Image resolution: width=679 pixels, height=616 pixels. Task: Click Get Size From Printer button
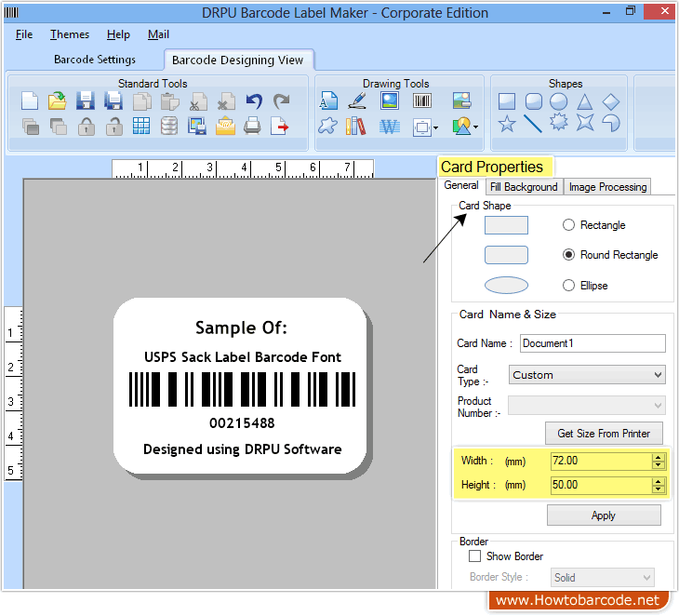[x=604, y=434]
